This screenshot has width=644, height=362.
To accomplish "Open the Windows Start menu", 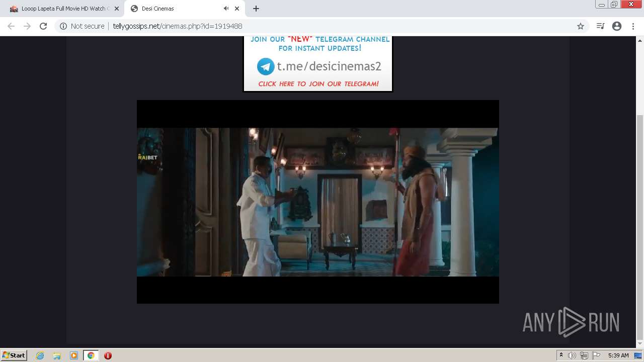I will pyautogui.click(x=14, y=355).
